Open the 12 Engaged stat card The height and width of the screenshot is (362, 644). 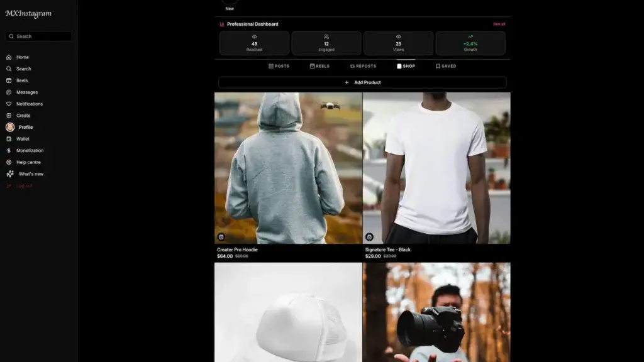click(x=326, y=43)
